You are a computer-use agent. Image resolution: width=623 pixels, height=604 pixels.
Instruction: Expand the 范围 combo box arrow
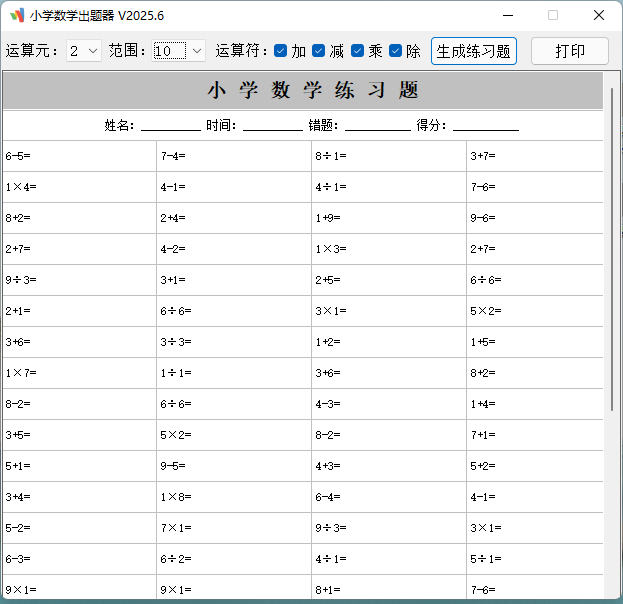(x=197, y=51)
